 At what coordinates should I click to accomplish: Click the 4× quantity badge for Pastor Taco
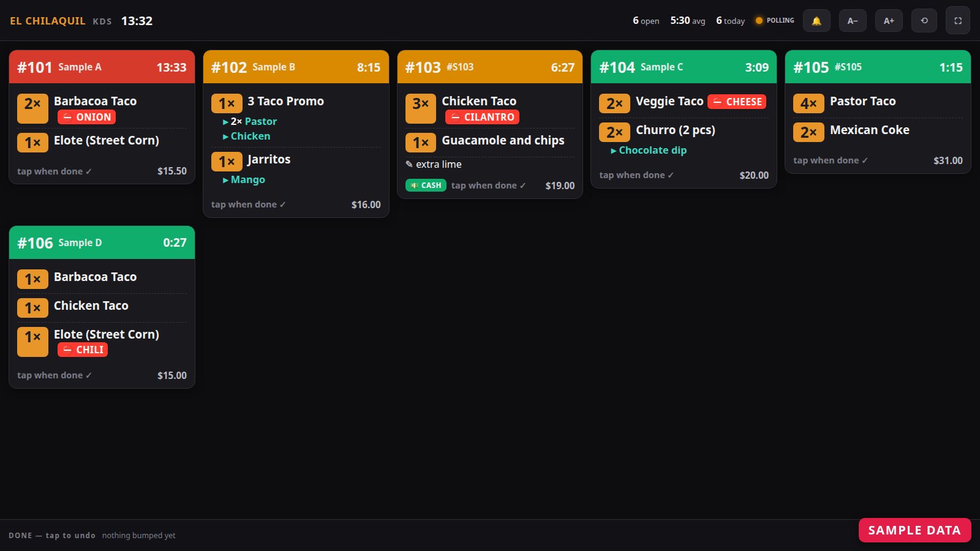pyautogui.click(x=809, y=103)
